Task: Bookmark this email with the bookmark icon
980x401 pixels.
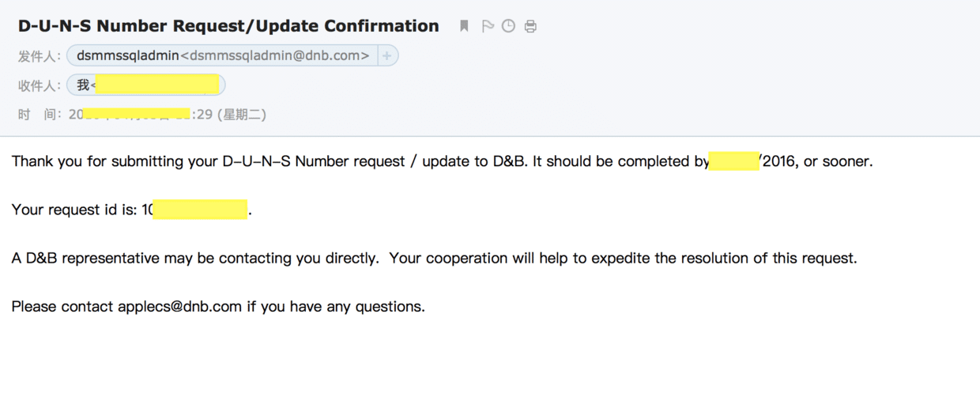Action: tap(464, 26)
